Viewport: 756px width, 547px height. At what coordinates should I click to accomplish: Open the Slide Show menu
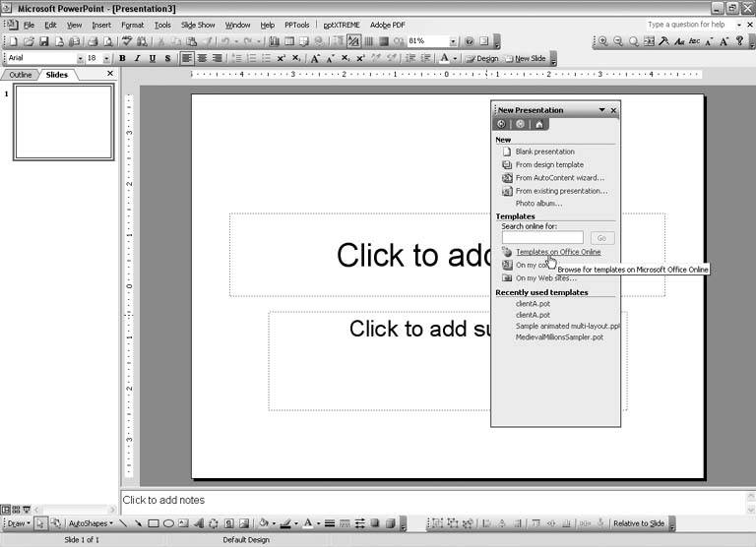(x=198, y=25)
